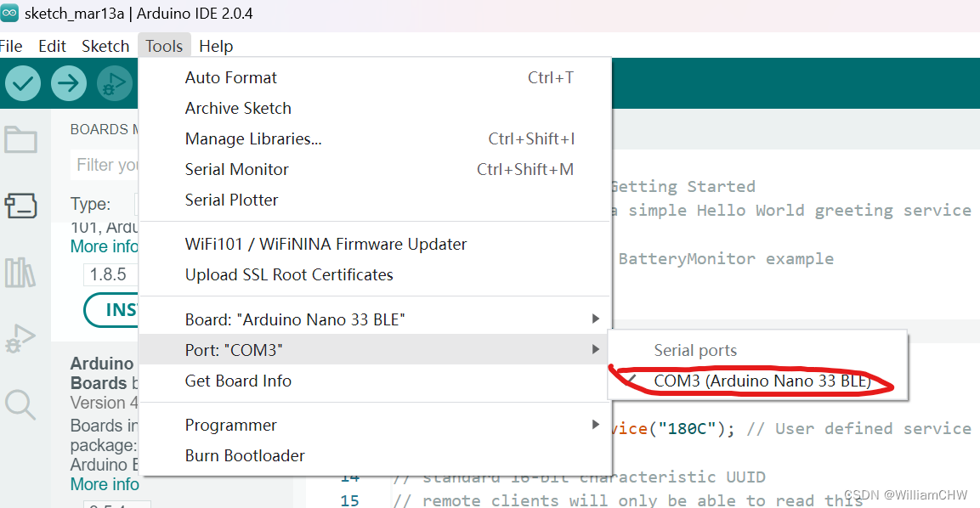Select the checked COM3 (Arduino Nano 33 BLE) port
Screen dimensions: 980x508
point(757,381)
